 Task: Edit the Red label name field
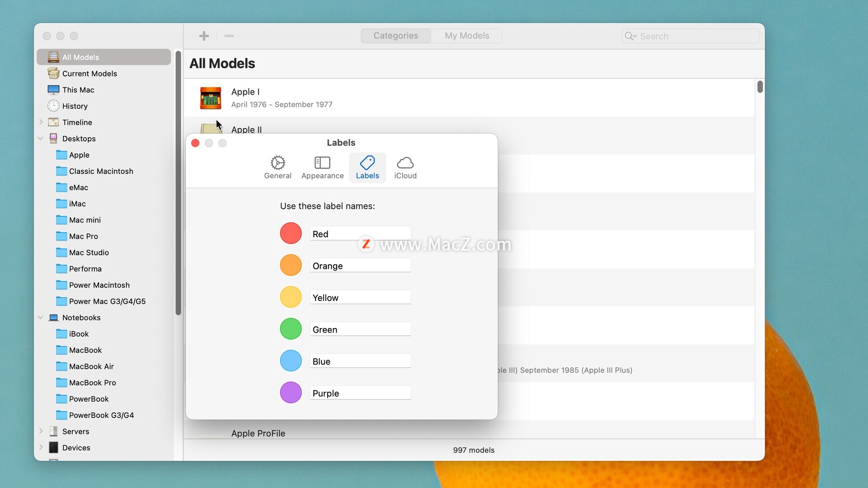click(x=360, y=234)
